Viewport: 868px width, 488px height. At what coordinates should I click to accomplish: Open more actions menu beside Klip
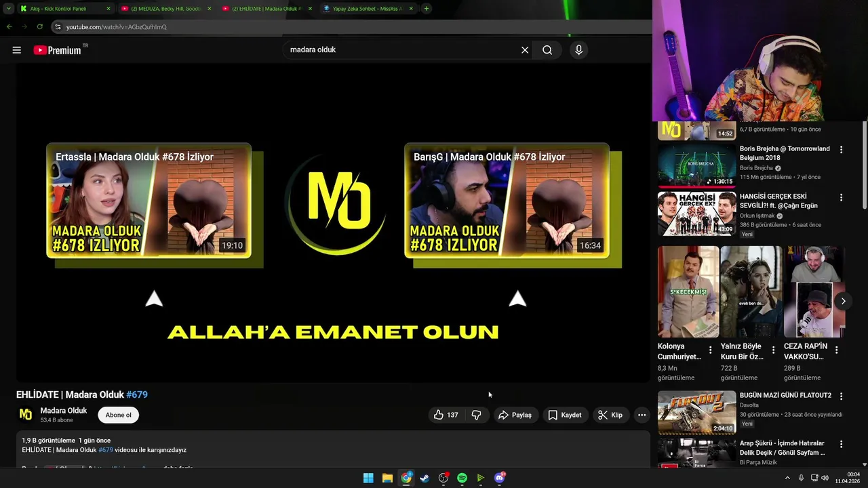coord(642,415)
